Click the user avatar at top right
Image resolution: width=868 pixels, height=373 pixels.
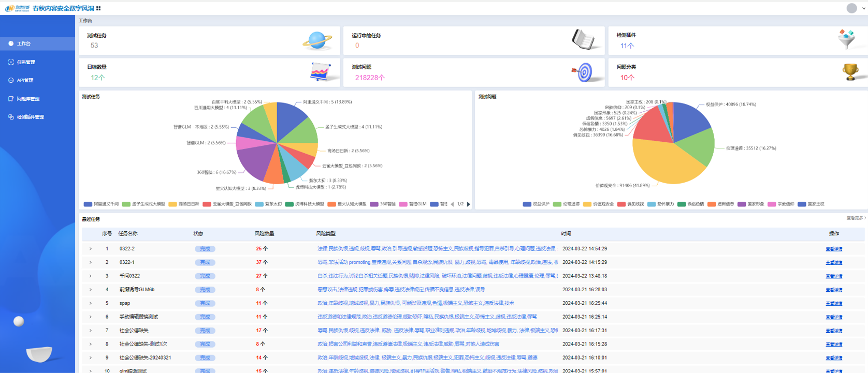pos(851,8)
